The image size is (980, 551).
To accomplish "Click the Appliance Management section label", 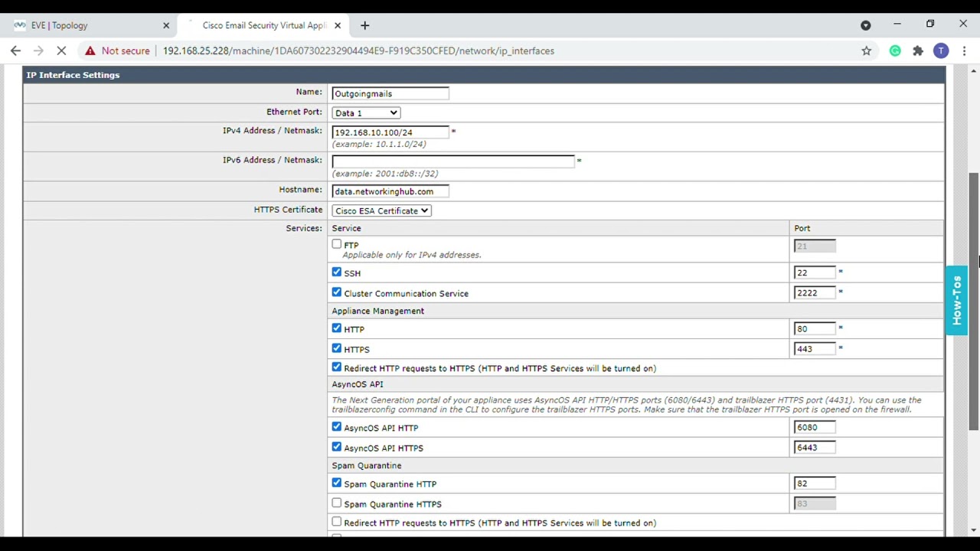I will [x=377, y=311].
